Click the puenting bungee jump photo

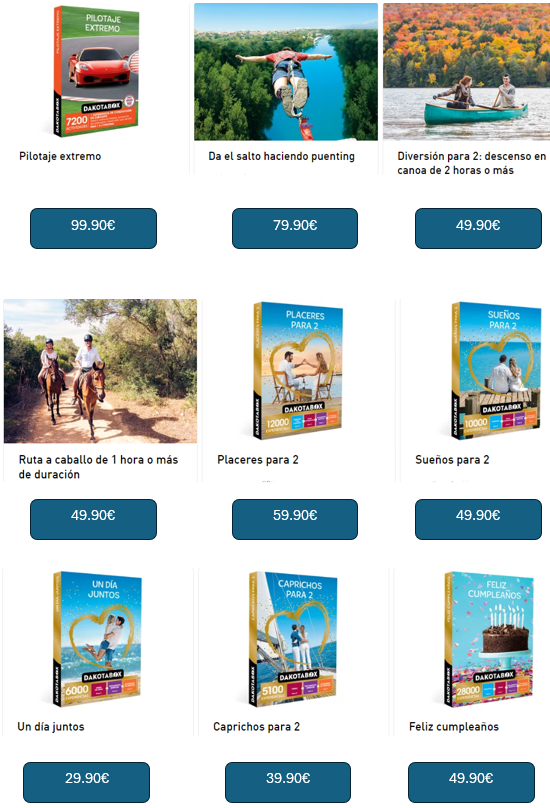click(x=286, y=72)
